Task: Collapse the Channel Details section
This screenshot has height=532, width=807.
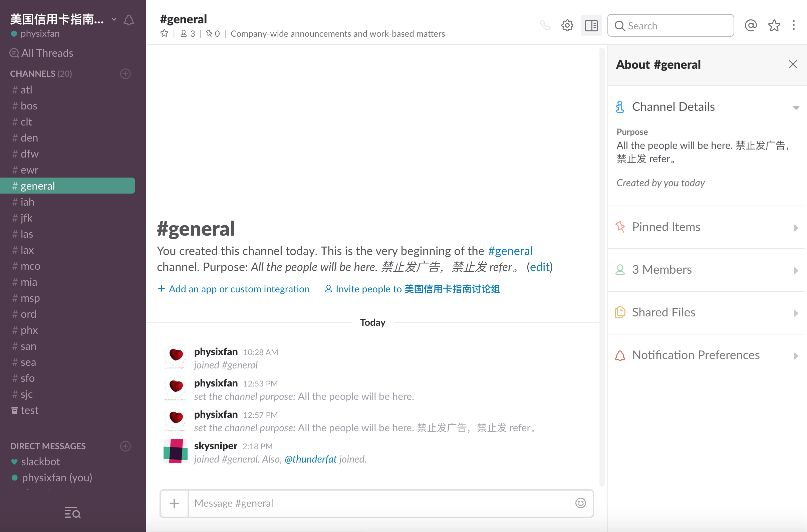Action: (796, 107)
